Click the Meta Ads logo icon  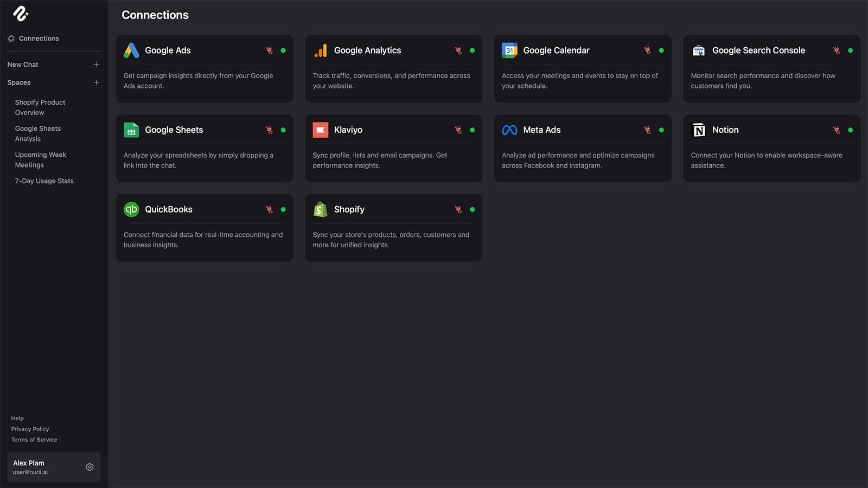[x=509, y=130]
